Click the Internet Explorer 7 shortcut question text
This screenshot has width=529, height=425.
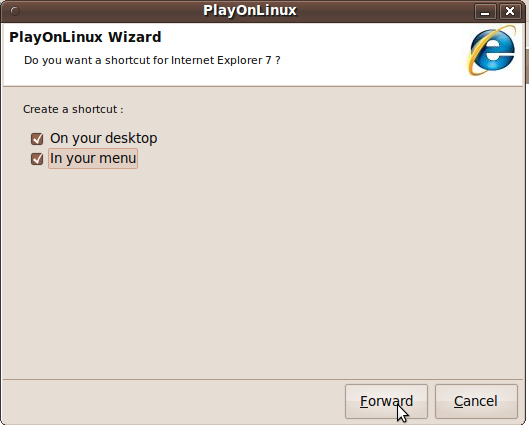tap(152, 60)
